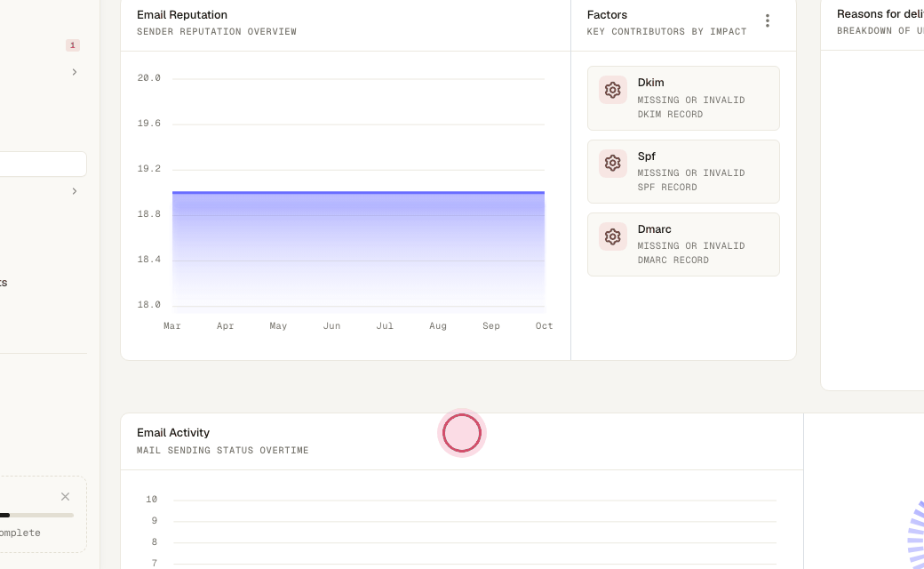This screenshot has width=924, height=569.
Task: Click Missing or Invalid DKIM Record text
Action: pos(691,108)
